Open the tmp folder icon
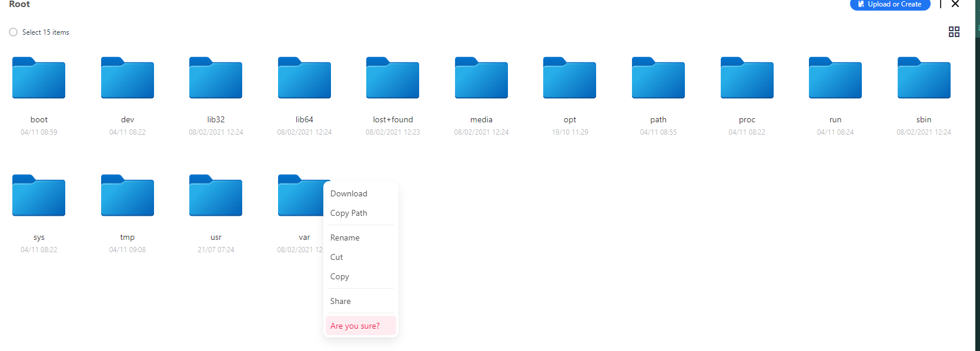This screenshot has width=980, height=351. point(128,195)
